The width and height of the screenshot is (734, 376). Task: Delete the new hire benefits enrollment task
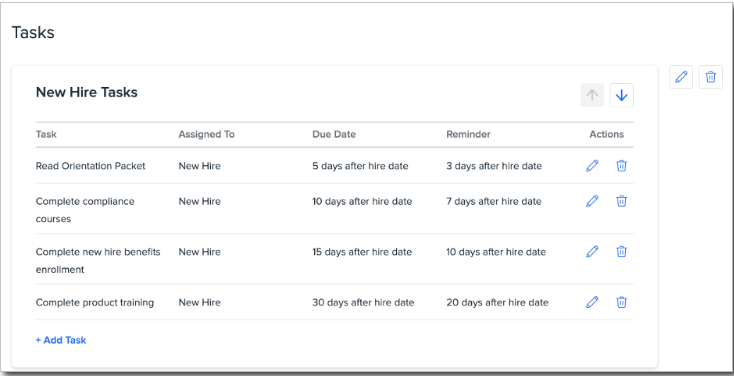621,252
